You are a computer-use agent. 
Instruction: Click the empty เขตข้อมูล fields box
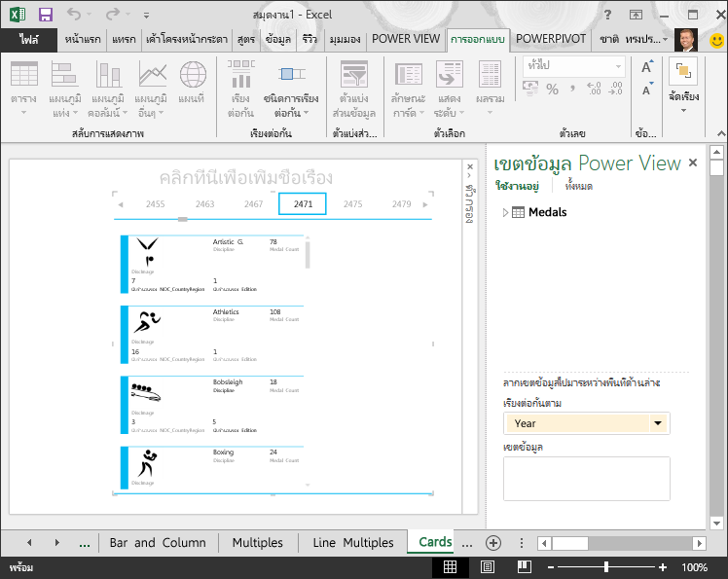click(x=587, y=479)
